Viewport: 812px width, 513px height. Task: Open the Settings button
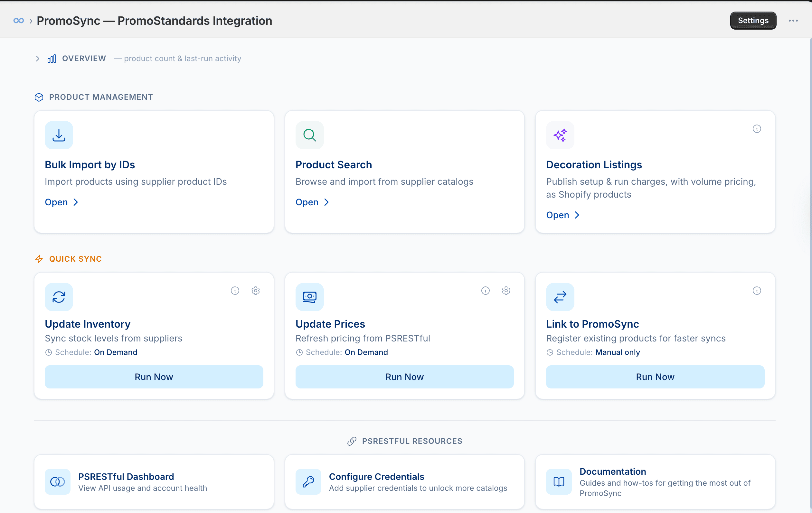click(753, 21)
